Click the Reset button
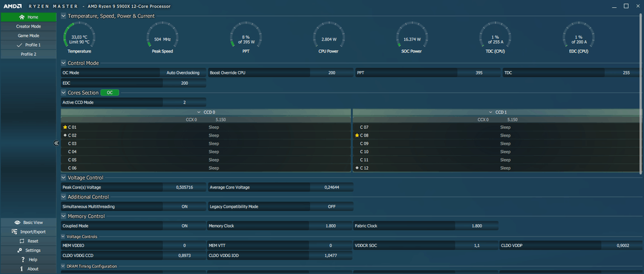The width and height of the screenshot is (644, 274). pos(28,241)
